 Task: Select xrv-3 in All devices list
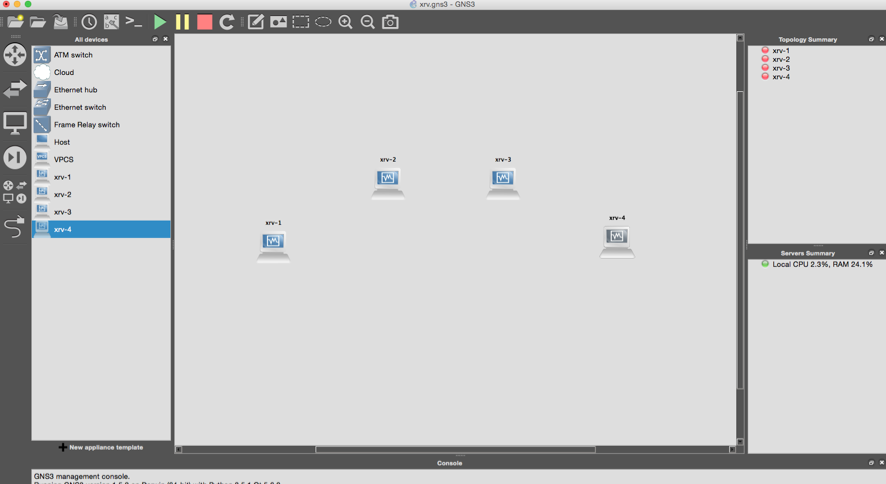click(101, 212)
